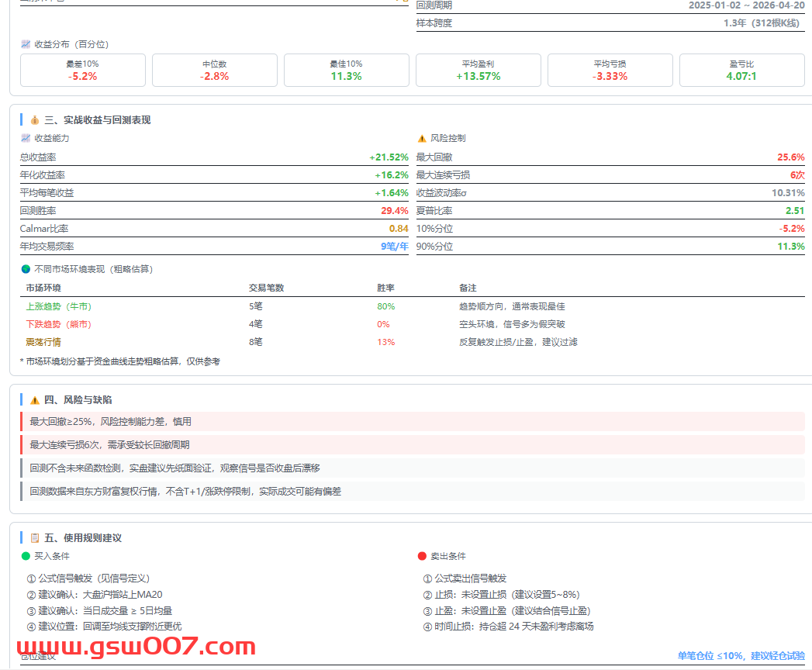The height and width of the screenshot is (670, 812).
Task: Select the 中位数 distribution card
Action: (214, 70)
